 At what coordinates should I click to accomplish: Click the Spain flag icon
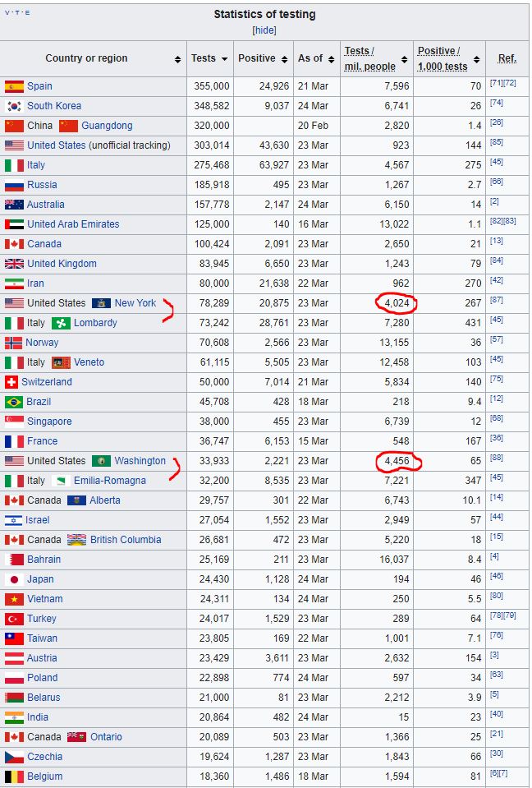coord(14,86)
